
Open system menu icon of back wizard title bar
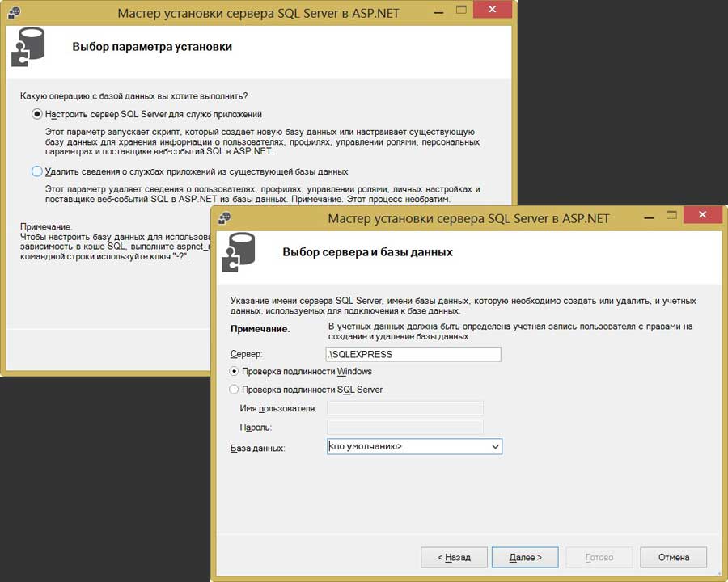(x=15, y=13)
